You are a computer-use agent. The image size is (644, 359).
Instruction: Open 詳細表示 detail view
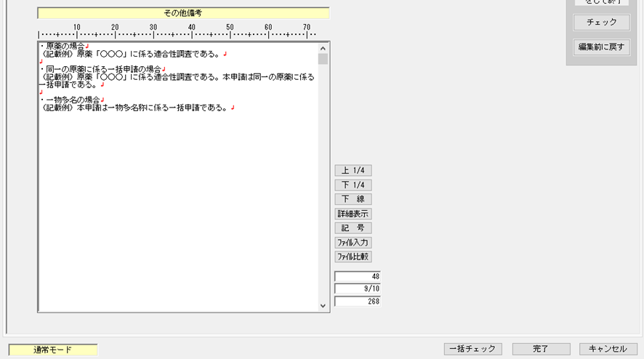click(x=353, y=214)
